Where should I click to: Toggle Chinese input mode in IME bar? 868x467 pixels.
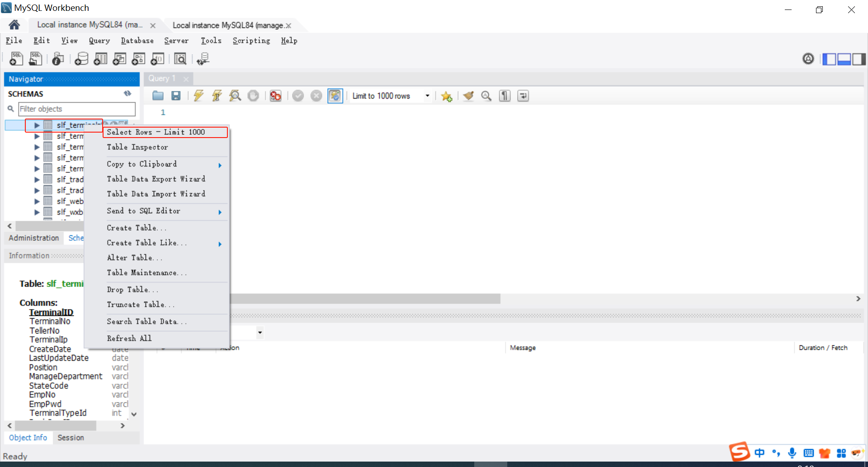(759, 453)
